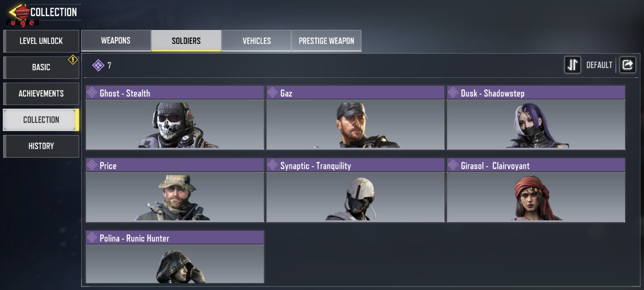Go to the History section
The width and height of the screenshot is (644, 290).
pyautogui.click(x=41, y=146)
